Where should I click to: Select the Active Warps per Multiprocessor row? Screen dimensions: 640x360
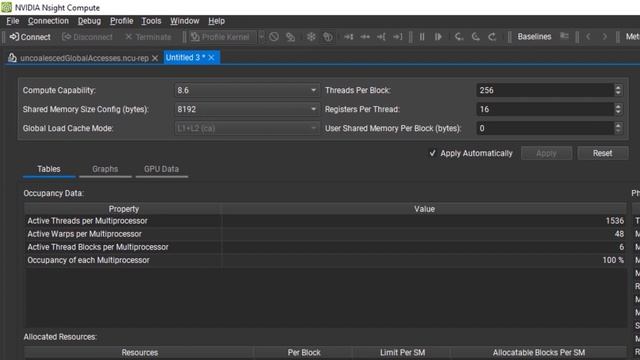(325, 234)
